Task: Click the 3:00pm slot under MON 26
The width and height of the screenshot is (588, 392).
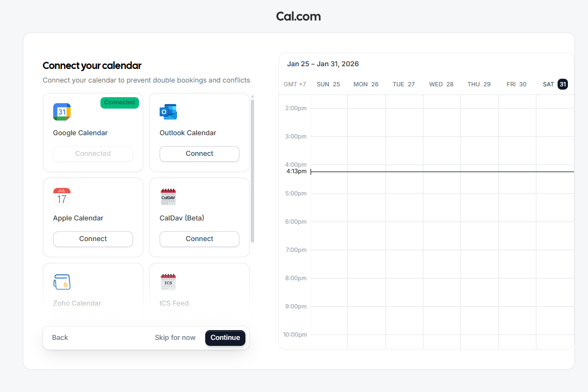Action: (x=366, y=150)
